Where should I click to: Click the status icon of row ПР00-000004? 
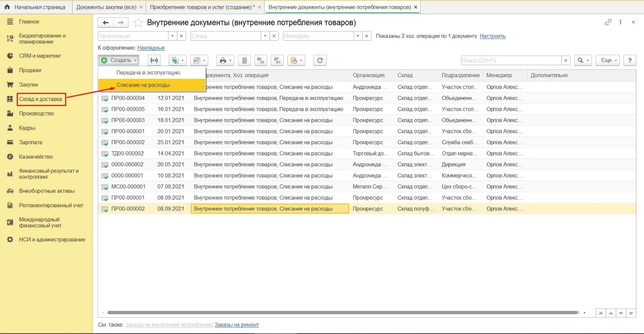coord(105,98)
